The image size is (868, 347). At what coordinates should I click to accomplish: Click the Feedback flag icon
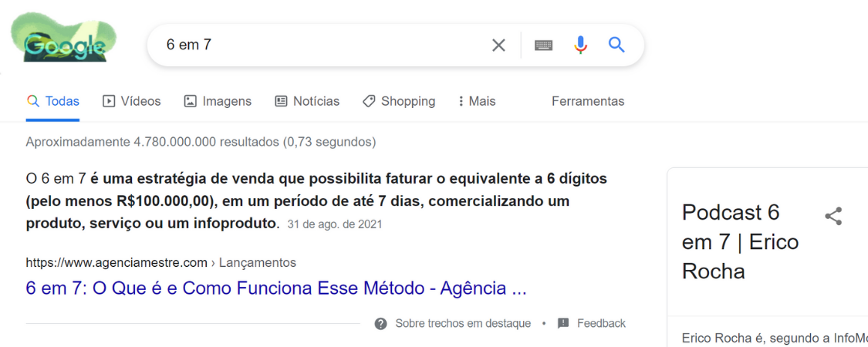(x=563, y=324)
